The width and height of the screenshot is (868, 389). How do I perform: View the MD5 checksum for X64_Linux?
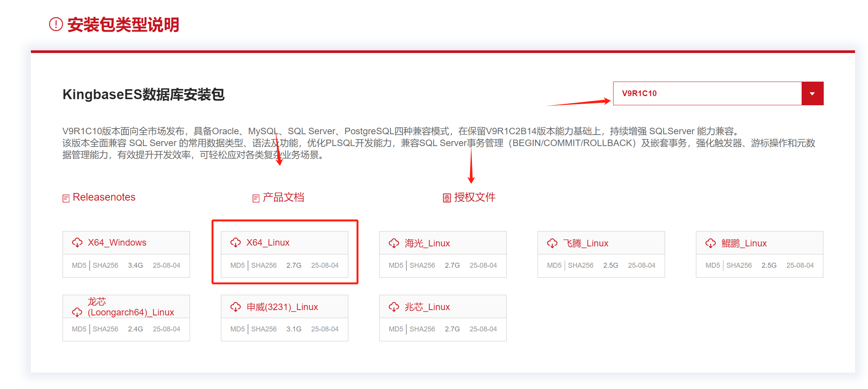point(237,265)
